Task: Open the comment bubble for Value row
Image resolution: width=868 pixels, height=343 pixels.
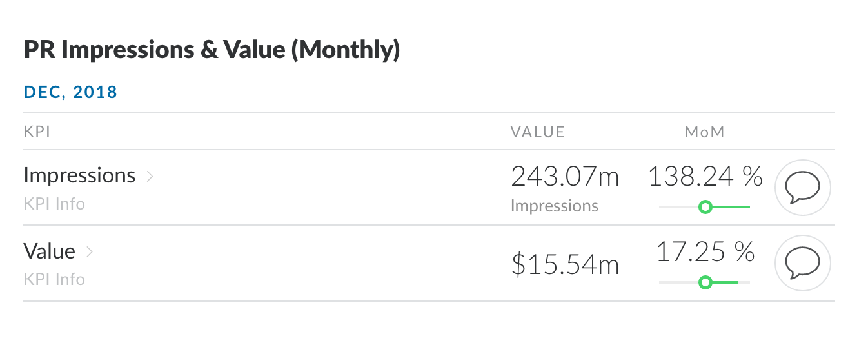Action: 802,263
